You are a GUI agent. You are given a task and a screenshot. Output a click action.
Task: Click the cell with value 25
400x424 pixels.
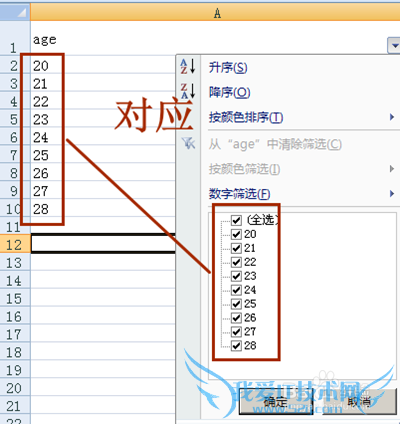pyautogui.click(x=103, y=155)
